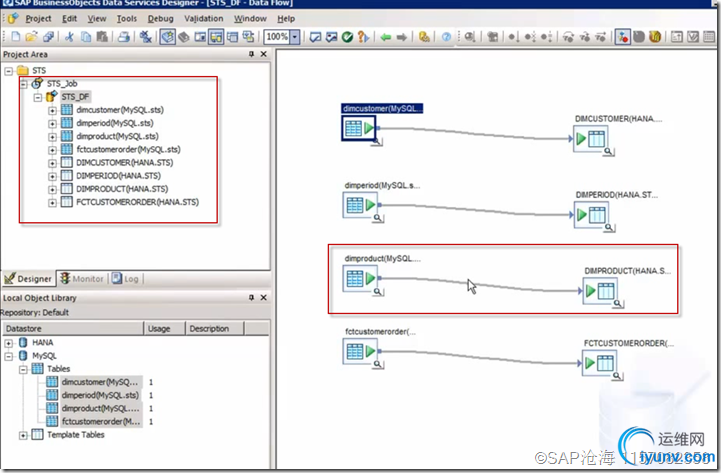This screenshot has height=473, width=721.
Task: Switch to the Designer tab
Action: [x=29, y=279]
